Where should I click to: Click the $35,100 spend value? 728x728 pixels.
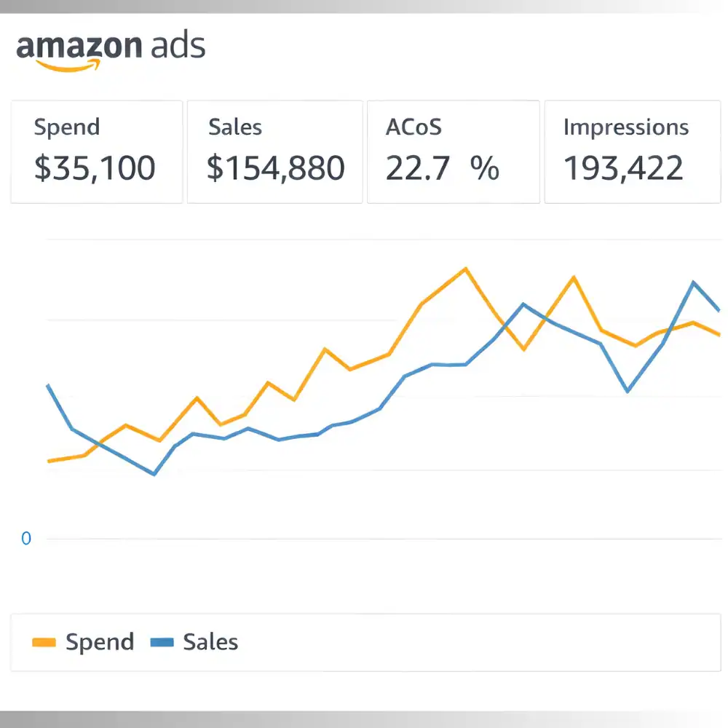point(95,168)
